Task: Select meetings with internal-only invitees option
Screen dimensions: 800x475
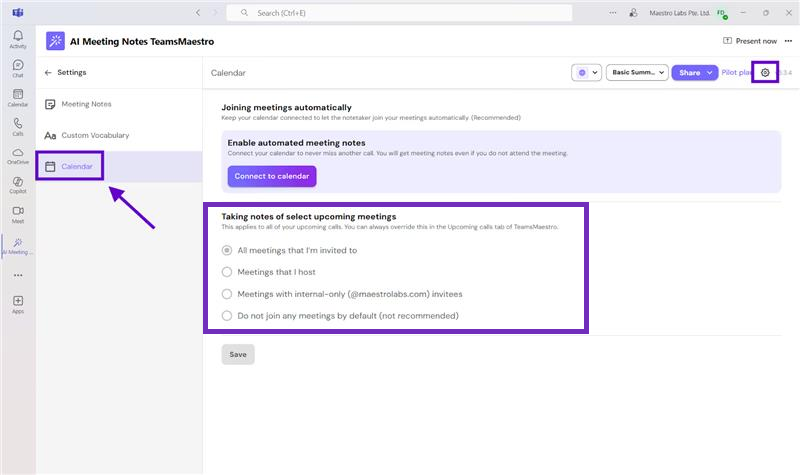Action: pos(227,294)
